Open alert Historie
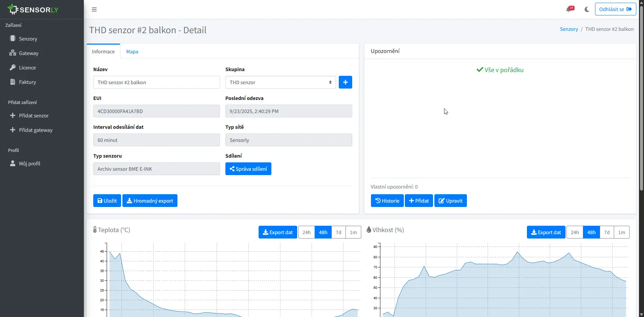 pyautogui.click(x=387, y=201)
